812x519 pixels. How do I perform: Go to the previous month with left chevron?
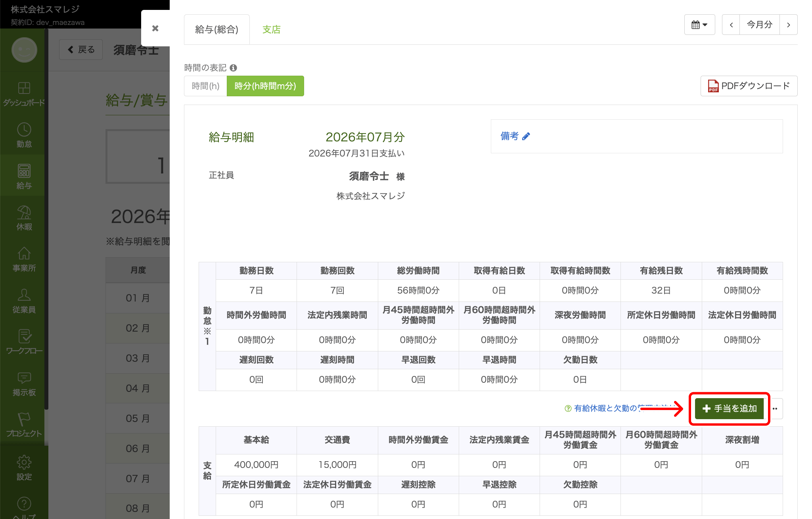pyautogui.click(x=731, y=25)
